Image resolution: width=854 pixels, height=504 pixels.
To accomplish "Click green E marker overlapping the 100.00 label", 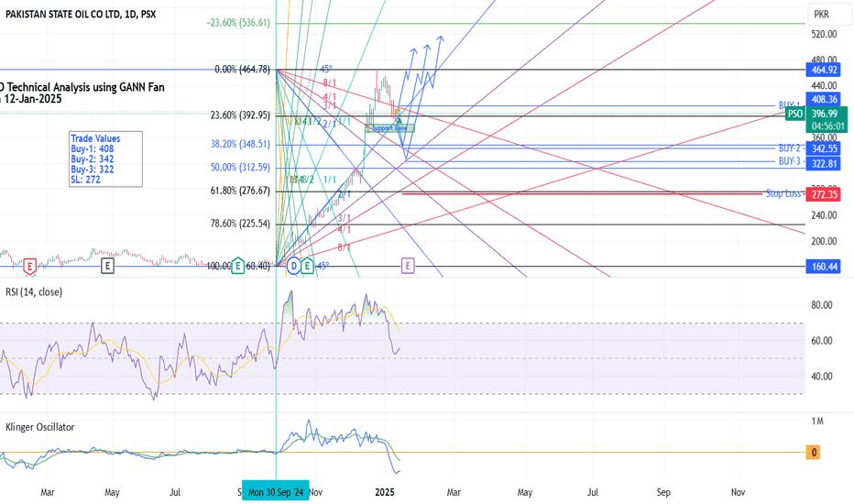I will pyautogui.click(x=237, y=266).
